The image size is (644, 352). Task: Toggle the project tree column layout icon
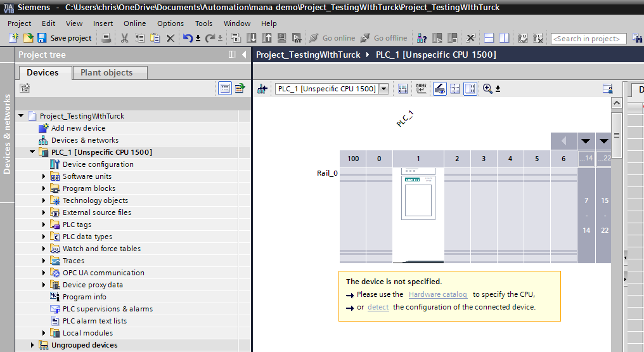[x=232, y=54]
